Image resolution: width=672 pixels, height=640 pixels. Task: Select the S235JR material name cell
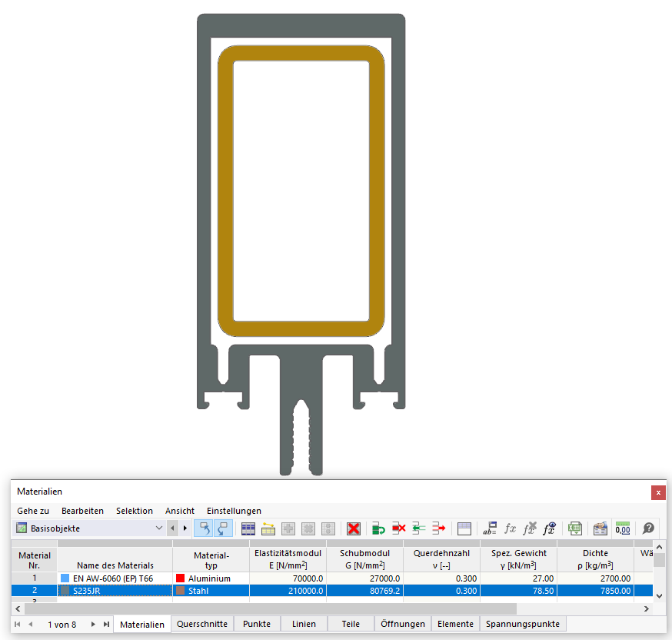pos(115,590)
